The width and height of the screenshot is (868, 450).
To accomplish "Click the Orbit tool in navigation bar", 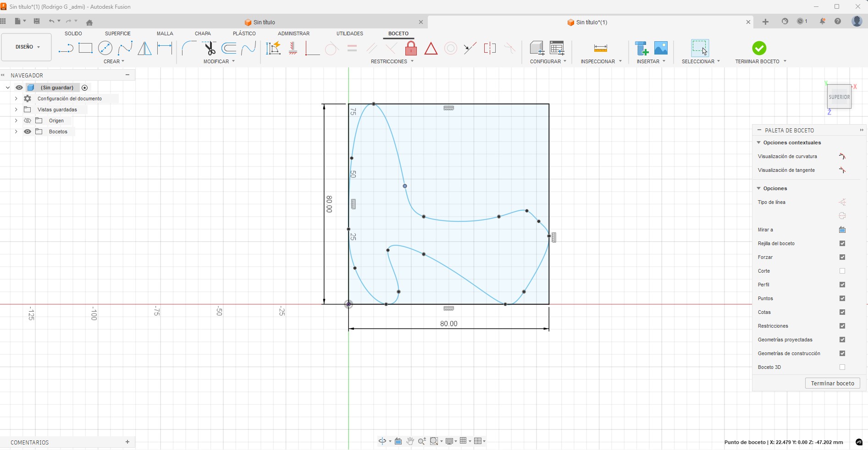I will coord(382,441).
